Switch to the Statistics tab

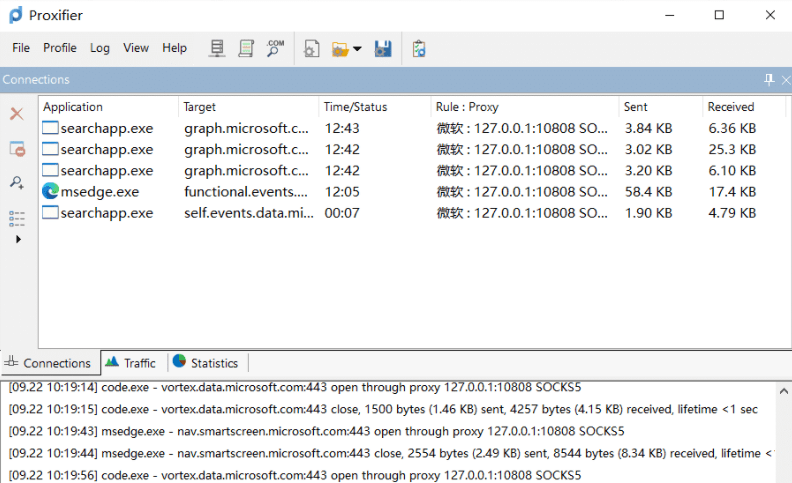click(205, 363)
